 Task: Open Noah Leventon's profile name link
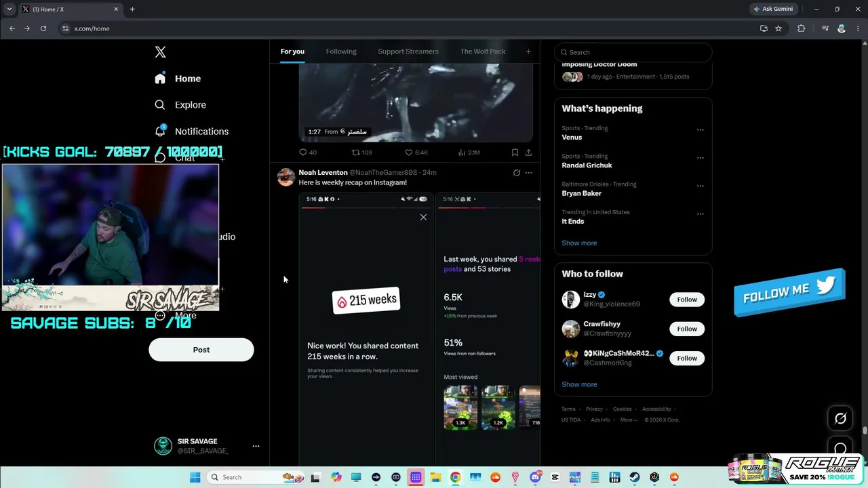(x=323, y=173)
